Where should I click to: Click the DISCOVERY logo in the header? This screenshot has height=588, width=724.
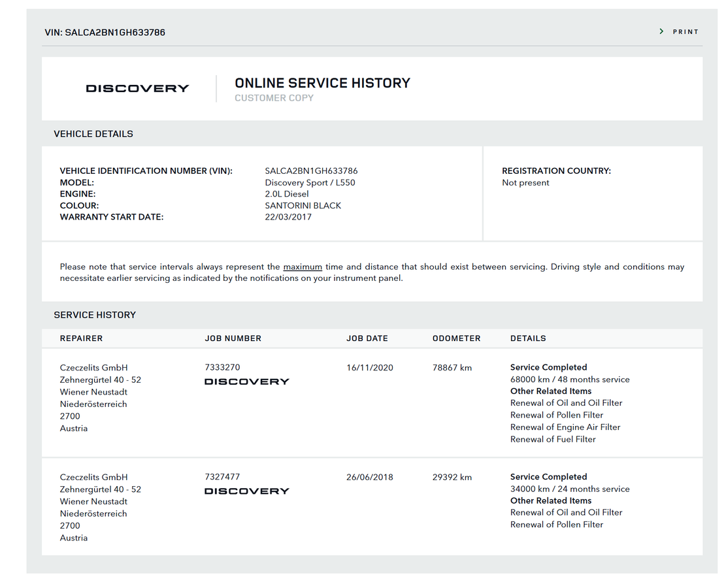coord(138,89)
